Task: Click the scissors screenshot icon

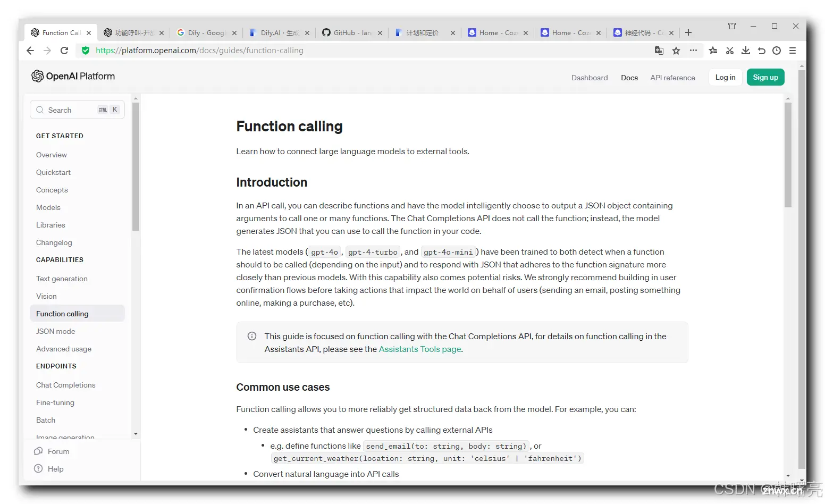Action: [x=730, y=51]
